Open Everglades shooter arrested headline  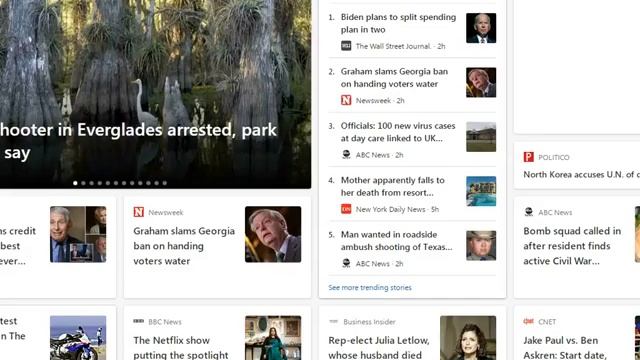138,141
